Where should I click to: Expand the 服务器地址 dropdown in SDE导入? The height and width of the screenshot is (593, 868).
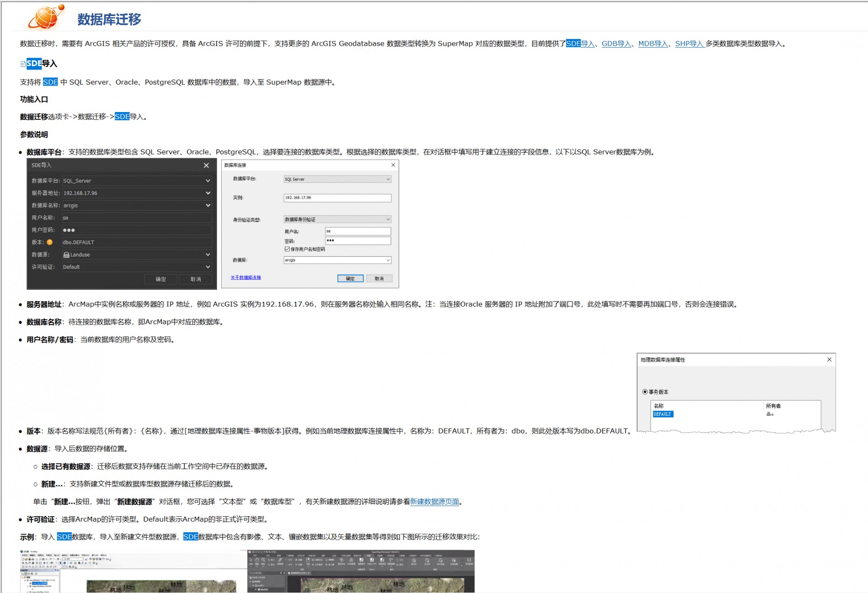coord(208,193)
